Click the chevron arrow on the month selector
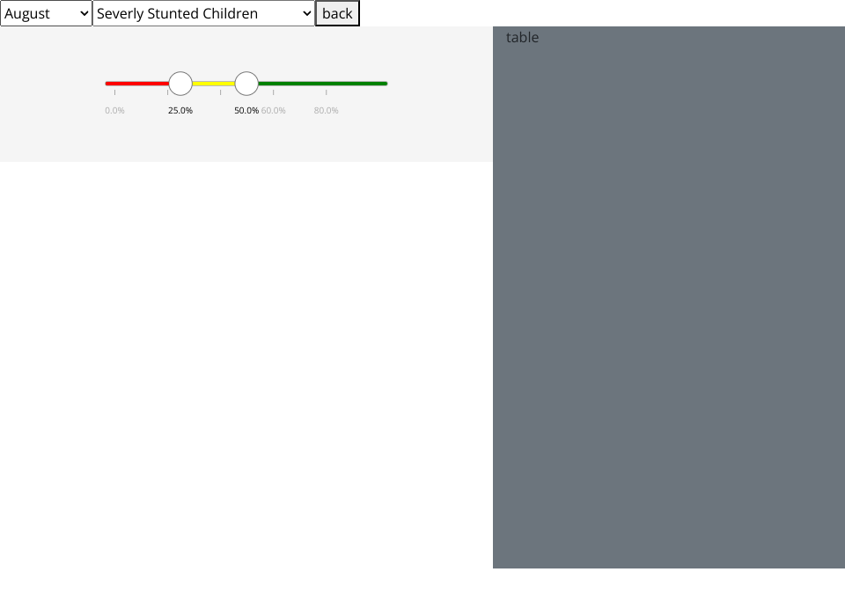Viewport: 845px width, 616px height. (84, 13)
